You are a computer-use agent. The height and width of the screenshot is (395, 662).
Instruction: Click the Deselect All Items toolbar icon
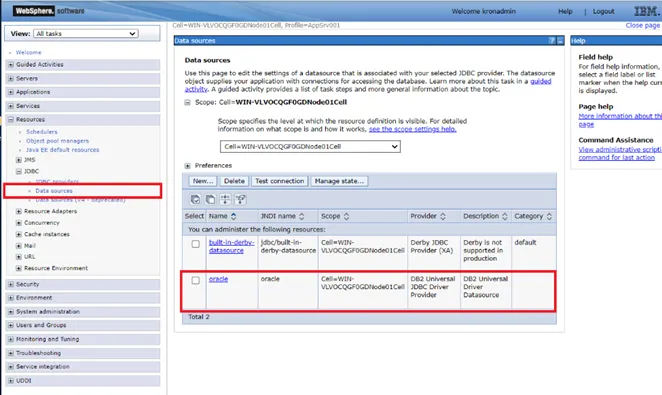210,199
